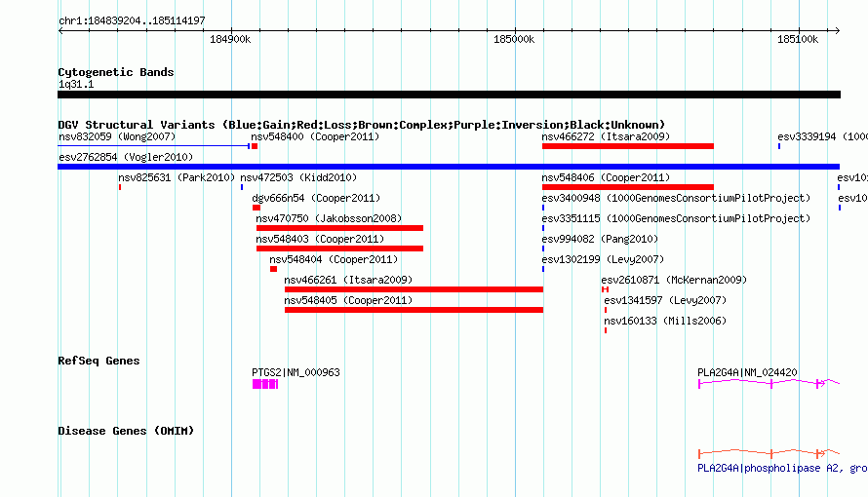The height and width of the screenshot is (497, 868).
Task: Select the 1q31.1 cytogenetic band bar
Action: pyautogui.click(x=449, y=95)
